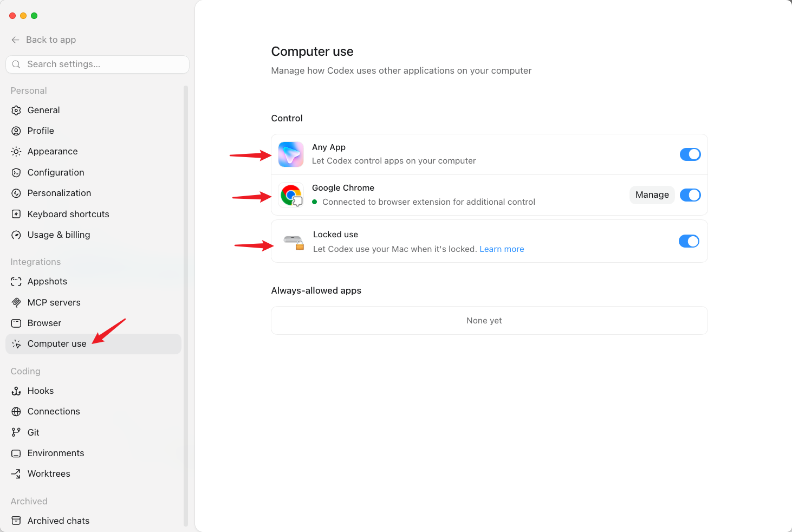Click the Locked use Mac icon
Image resolution: width=792 pixels, height=532 pixels.
[293, 242]
